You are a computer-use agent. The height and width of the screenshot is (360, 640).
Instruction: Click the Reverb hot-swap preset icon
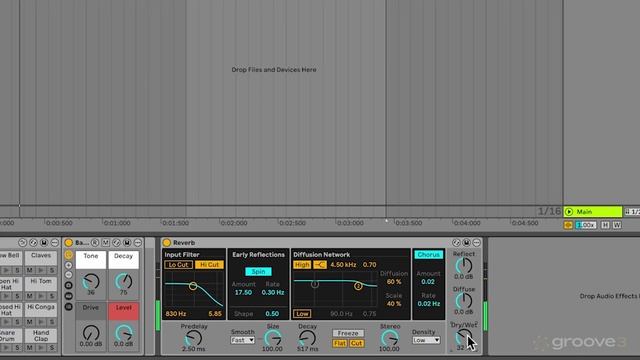click(456, 242)
